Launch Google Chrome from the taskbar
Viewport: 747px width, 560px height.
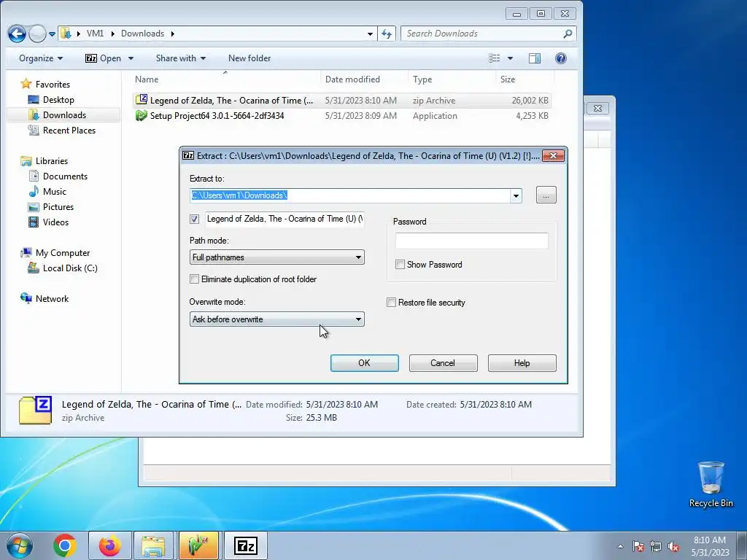click(65, 545)
